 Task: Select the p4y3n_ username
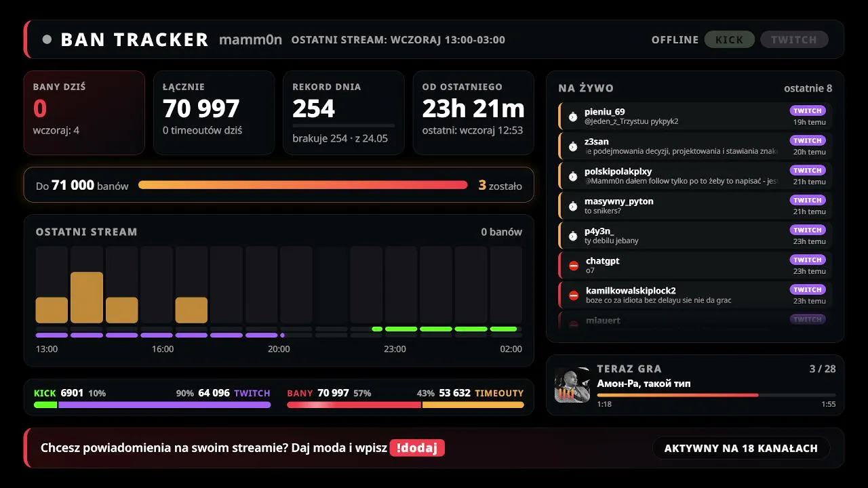tap(599, 231)
